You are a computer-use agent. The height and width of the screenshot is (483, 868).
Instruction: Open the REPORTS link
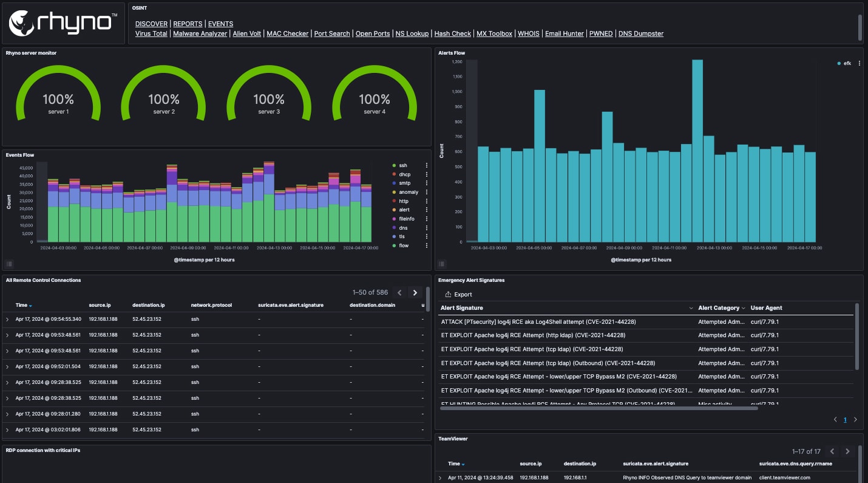[x=188, y=24]
